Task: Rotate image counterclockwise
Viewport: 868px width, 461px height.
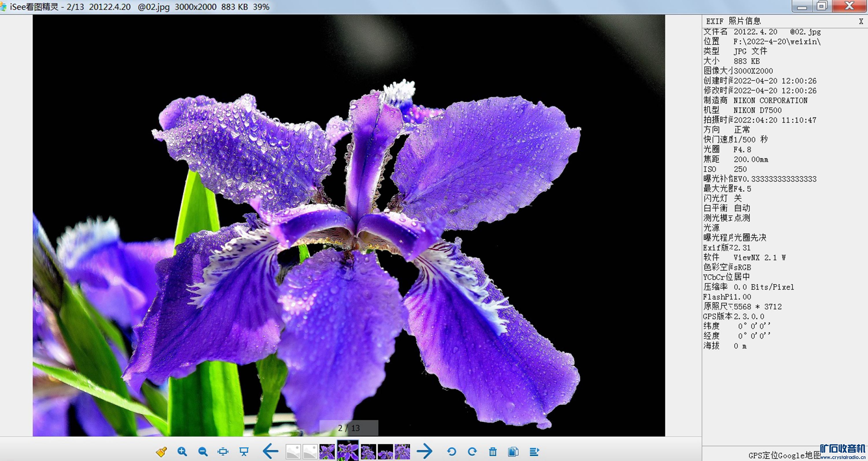Action: pos(452,451)
